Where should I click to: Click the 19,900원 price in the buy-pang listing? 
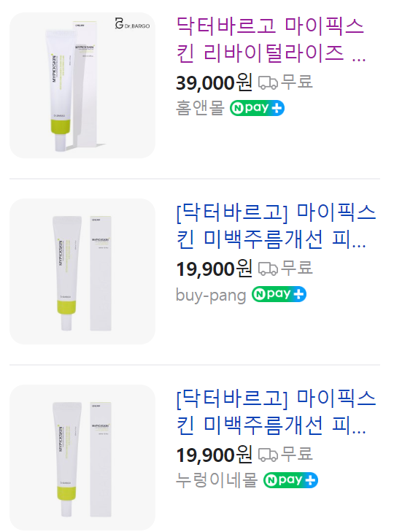click(x=214, y=269)
